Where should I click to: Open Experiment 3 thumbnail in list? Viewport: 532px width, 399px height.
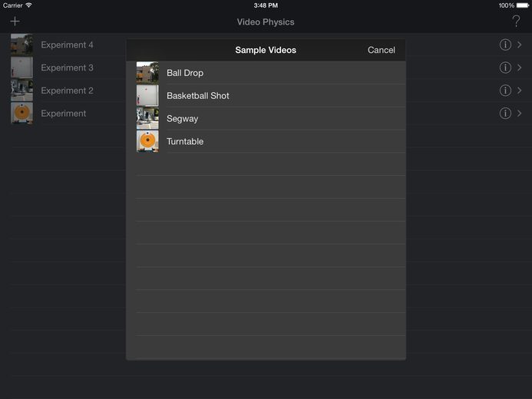tap(21, 68)
